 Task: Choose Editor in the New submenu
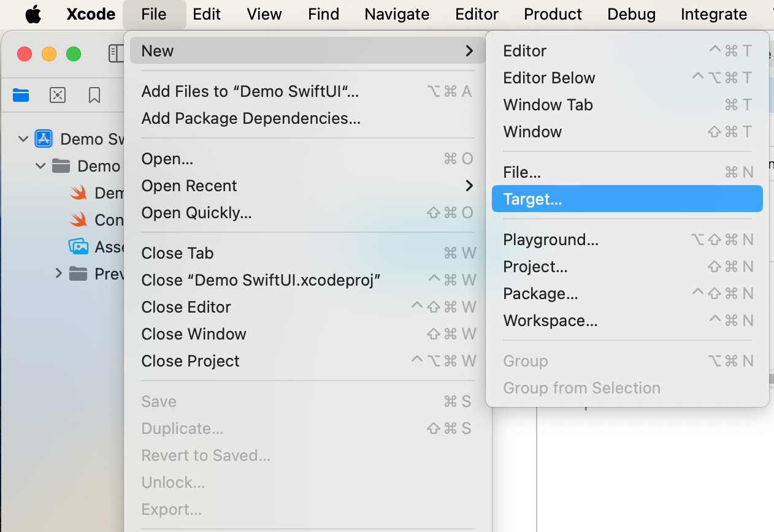coord(627,51)
